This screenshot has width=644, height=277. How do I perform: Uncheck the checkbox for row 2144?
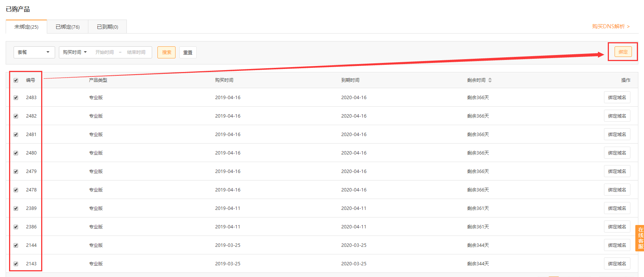tap(16, 245)
